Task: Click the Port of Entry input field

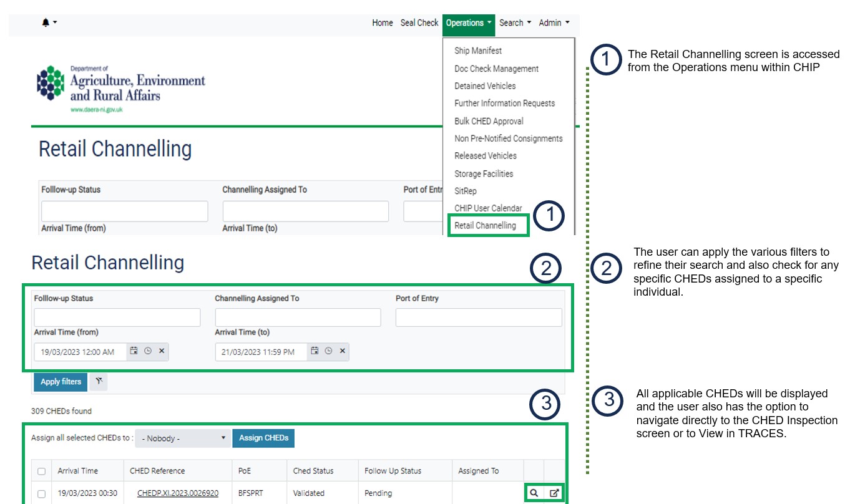Action: [x=479, y=317]
